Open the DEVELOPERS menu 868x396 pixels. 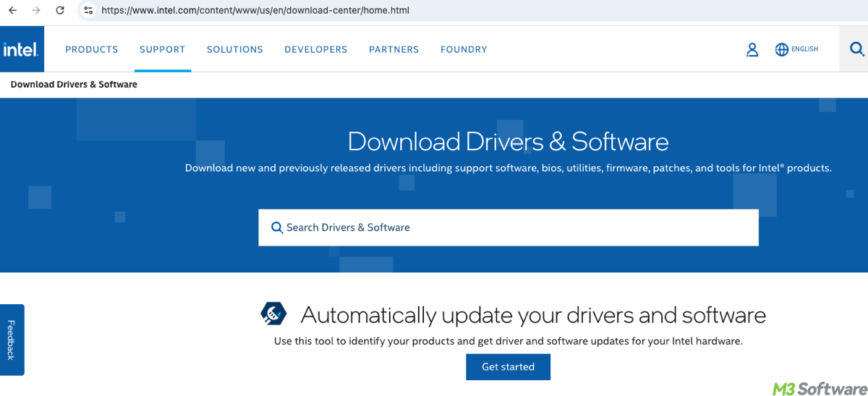(316, 50)
